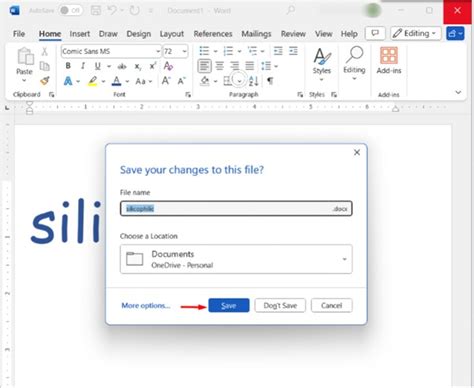Screen dimensions: 474x388
Task: Click the Multilevel List icon
Action: click(252, 51)
